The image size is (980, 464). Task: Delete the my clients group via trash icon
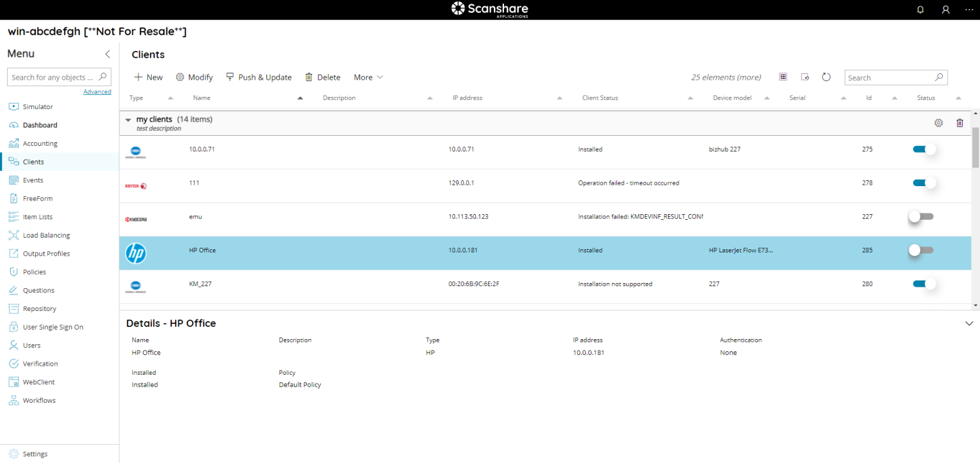point(960,122)
